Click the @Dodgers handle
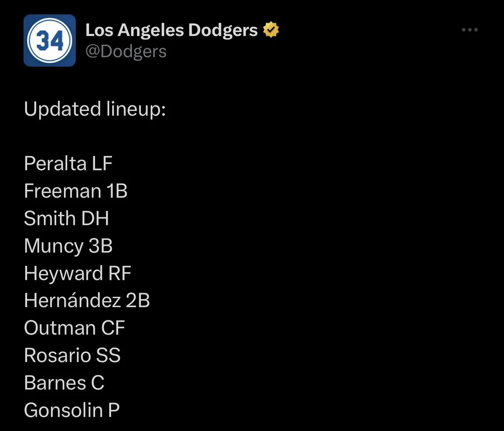 (126, 51)
